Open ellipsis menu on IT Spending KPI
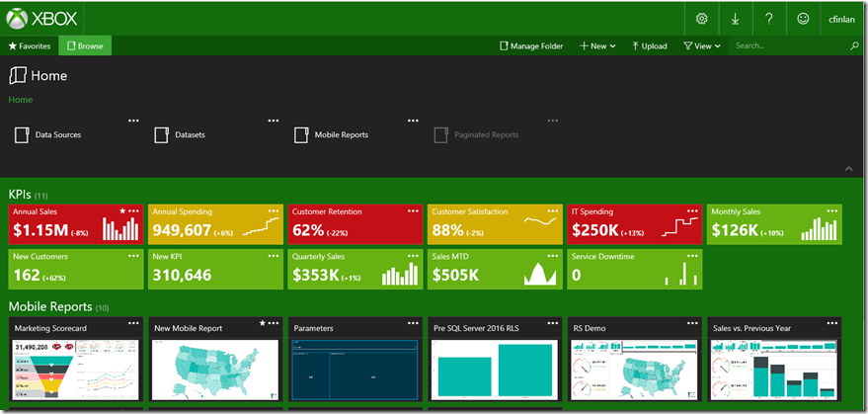Viewport: 868px width, 414px height. point(692,211)
